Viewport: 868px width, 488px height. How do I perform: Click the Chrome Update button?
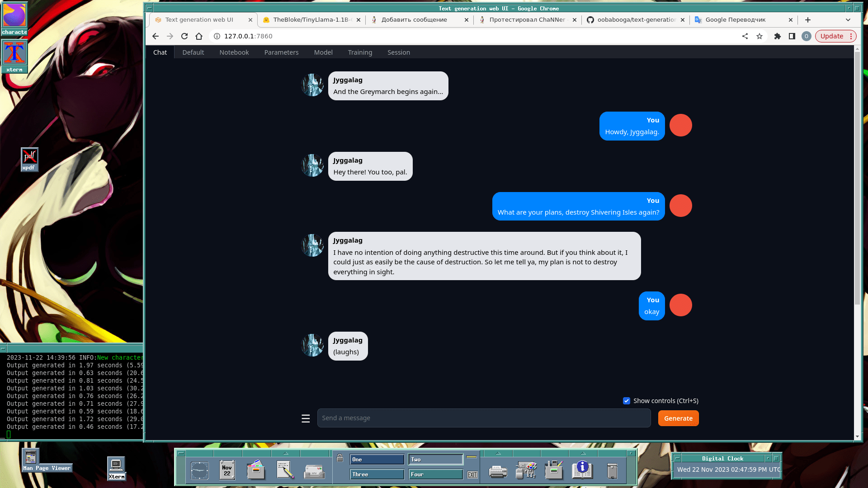[832, 36]
